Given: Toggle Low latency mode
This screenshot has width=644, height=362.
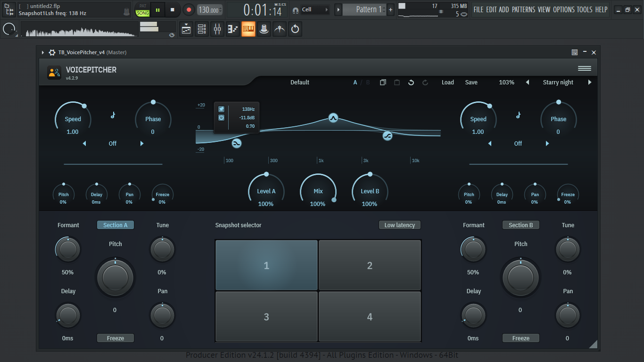Looking at the screenshot, I should click(x=400, y=225).
